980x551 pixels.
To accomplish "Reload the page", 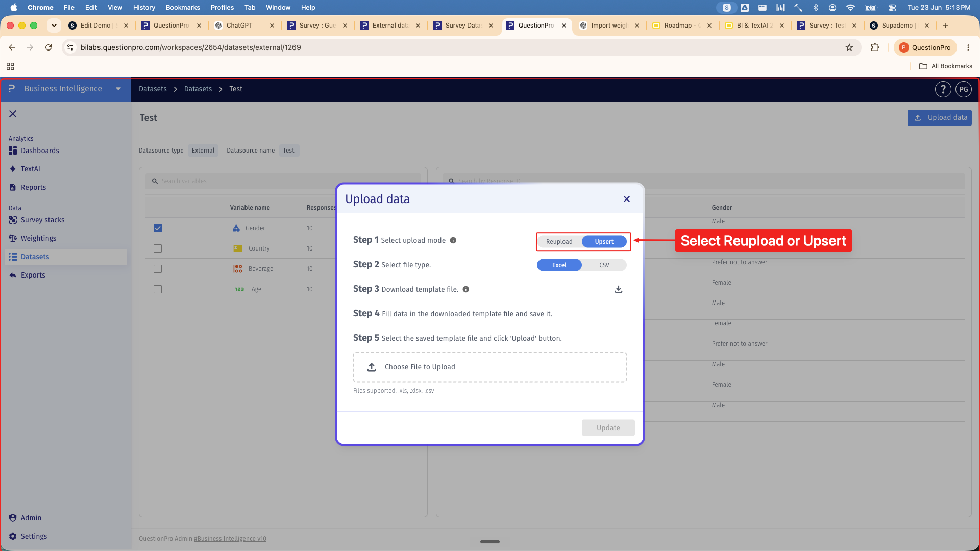I will pyautogui.click(x=48, y=47).
